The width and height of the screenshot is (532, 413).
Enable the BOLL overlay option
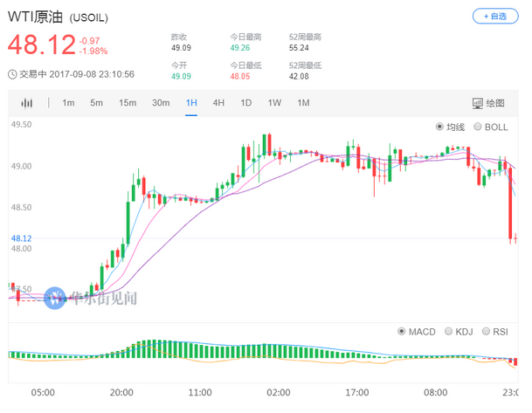click(x=478, y=127)
